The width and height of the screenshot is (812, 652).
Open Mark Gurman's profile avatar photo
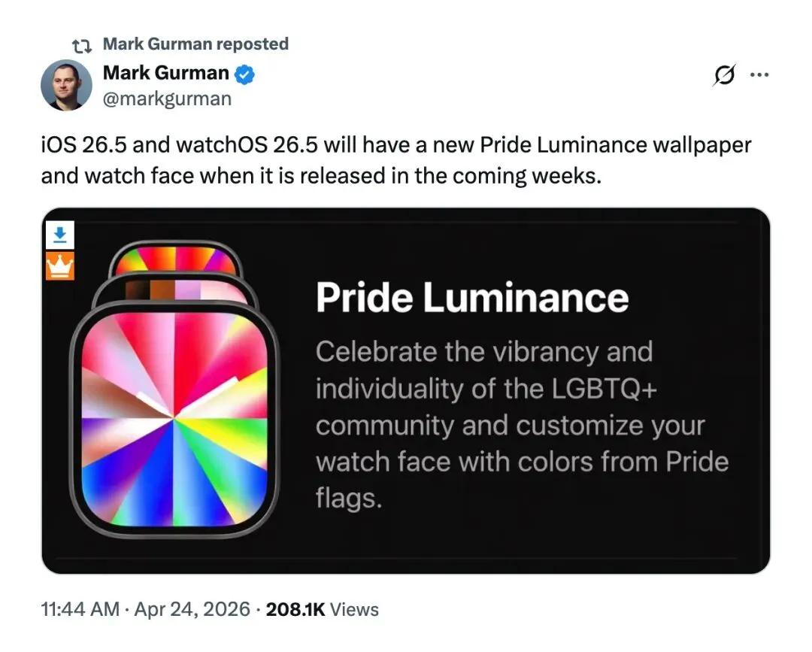pyautogui.click(x=66, y=85)
